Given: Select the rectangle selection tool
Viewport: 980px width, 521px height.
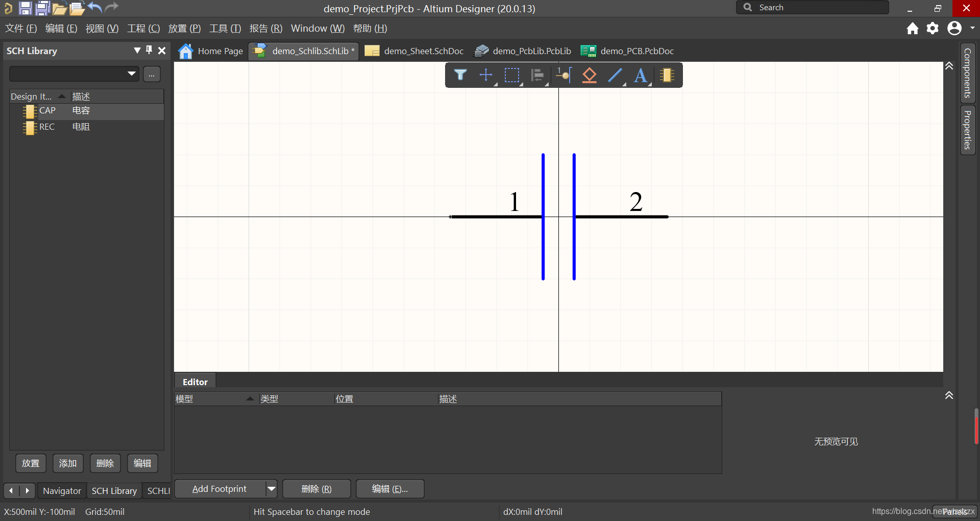Looking at the screenshot, I should (512, 75).
